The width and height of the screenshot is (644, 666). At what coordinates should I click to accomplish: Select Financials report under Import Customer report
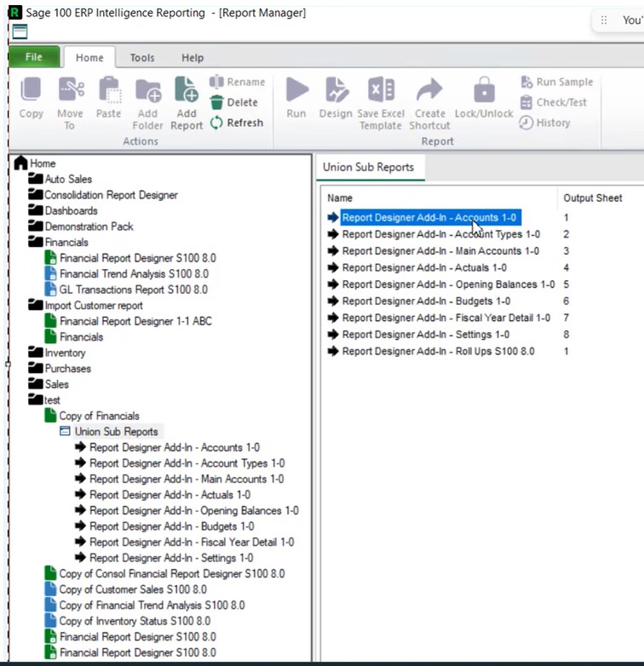click(81, 336)
